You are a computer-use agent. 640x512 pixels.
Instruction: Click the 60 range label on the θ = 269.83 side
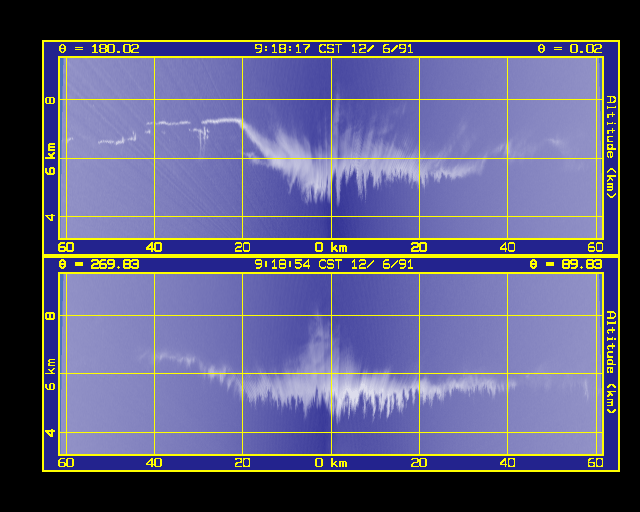[66, 463]
